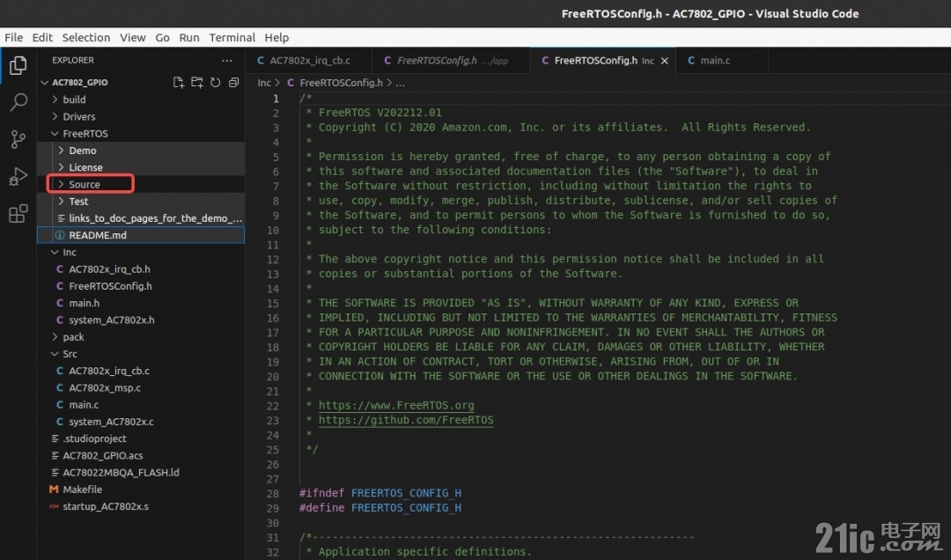The width and height of the screenshot is (951, 560).
Task: Click the EXPLORER panel title
Action: pos(73,61)
